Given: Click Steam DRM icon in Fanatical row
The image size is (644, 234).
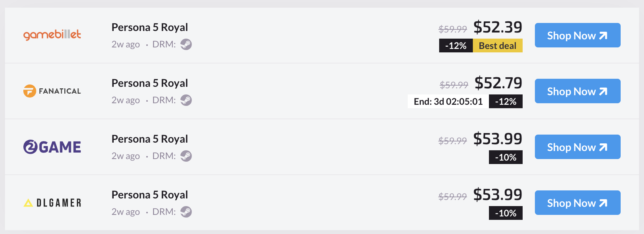Looking at the screenshot, I should click(x=186, y=100).
